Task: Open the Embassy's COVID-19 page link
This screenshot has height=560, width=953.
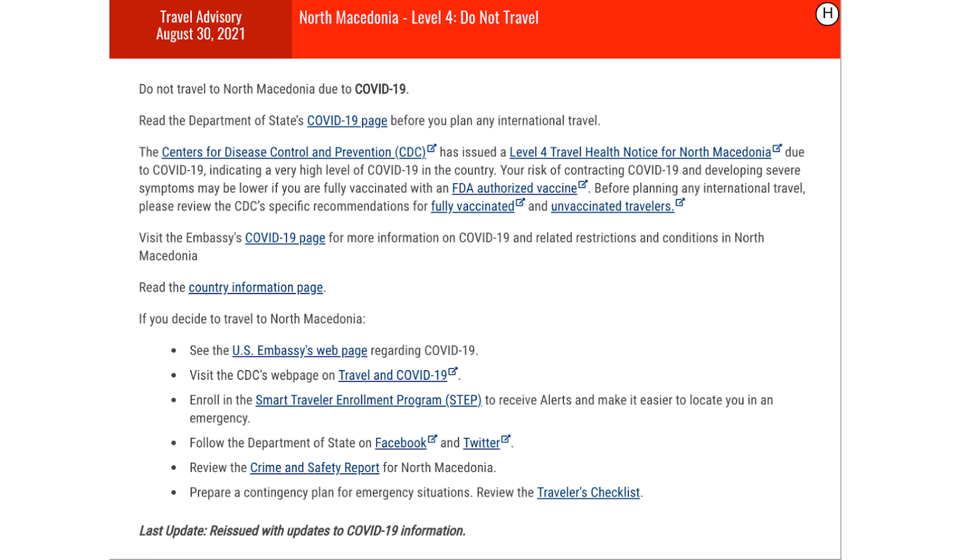Action: (285, 238)
